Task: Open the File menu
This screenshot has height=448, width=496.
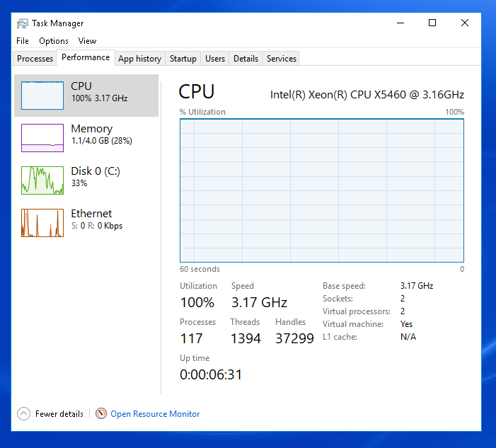Action: (x=23, y=41)
